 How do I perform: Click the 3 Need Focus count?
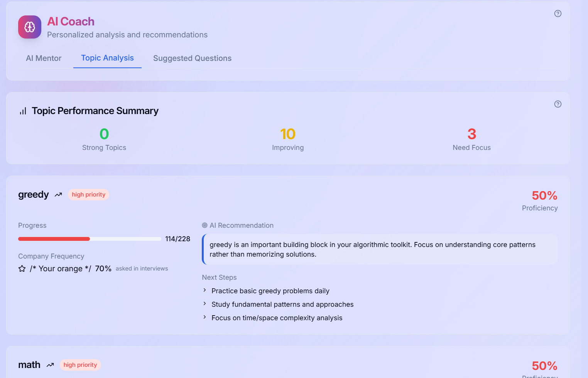point(472,134)
